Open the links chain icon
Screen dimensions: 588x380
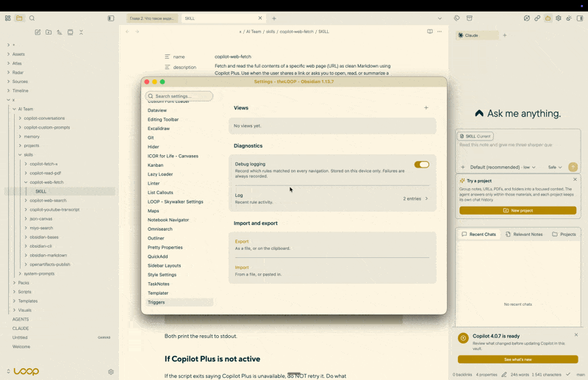tap(537, 18)
